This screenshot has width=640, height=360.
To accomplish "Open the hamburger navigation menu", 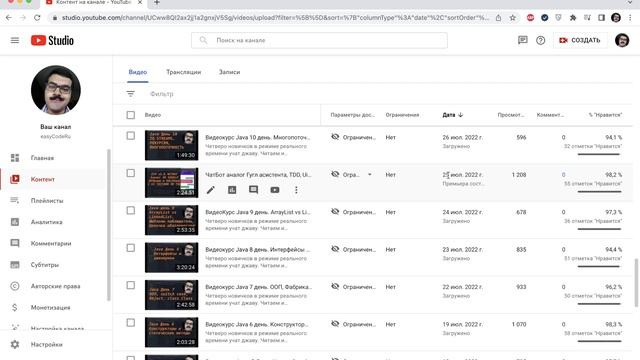I will point(15,40).
